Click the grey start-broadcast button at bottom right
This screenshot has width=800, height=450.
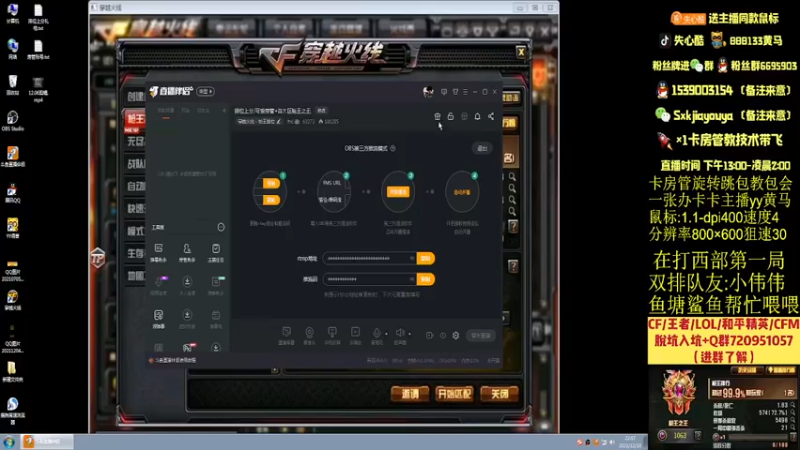(481, 336)
